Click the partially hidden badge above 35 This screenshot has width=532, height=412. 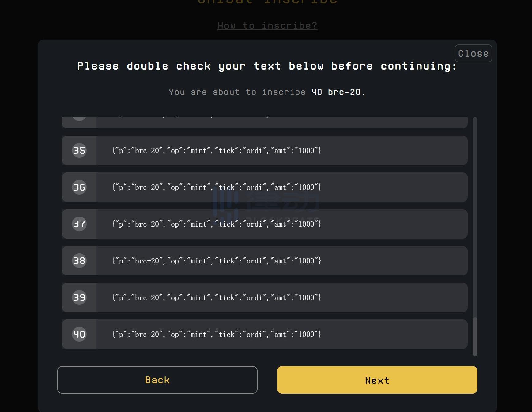point(79,119)
